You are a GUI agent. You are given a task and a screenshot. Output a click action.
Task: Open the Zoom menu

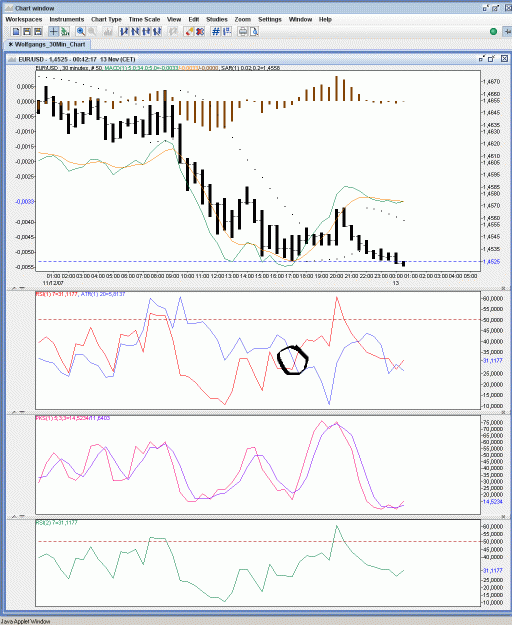(243, 19)
